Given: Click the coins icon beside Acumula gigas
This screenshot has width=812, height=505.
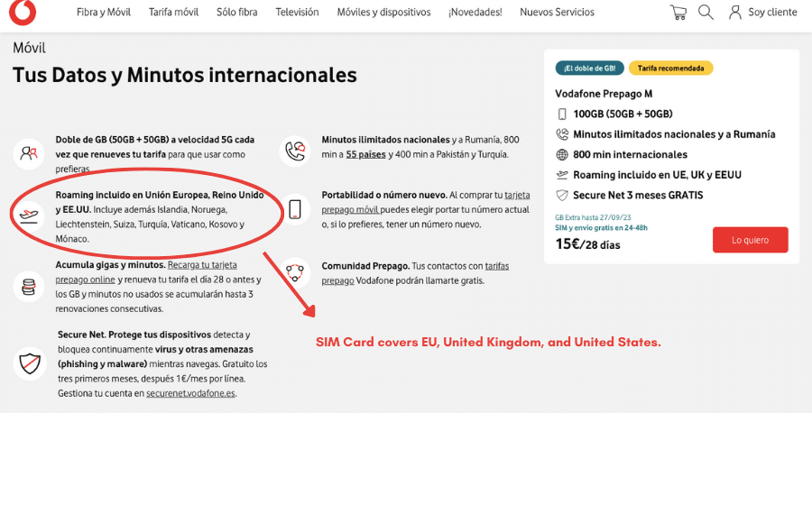Looking at the screenshot, I should click(x=29, y=286).
